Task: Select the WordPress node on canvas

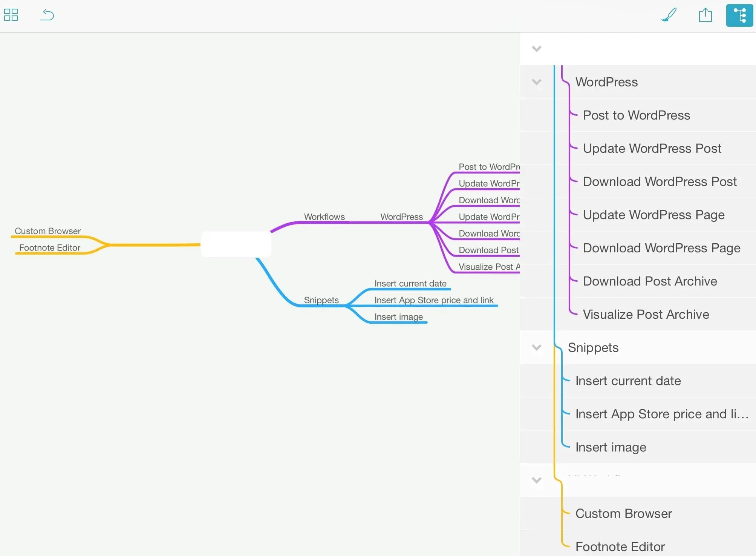Action: click(401, 217)
